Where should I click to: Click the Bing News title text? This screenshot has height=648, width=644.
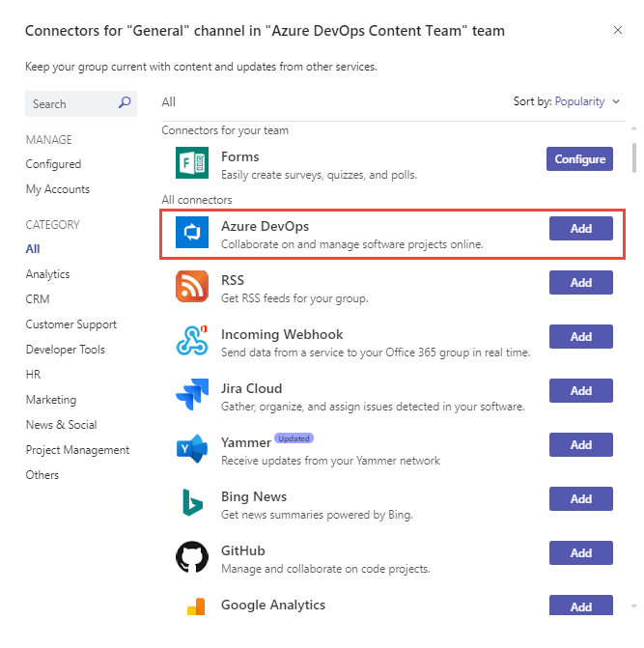(254, 497)
